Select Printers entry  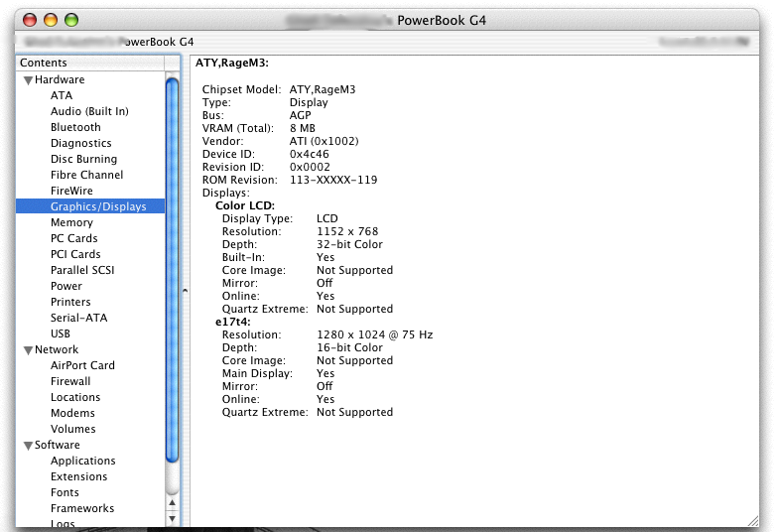click(70, 302)
